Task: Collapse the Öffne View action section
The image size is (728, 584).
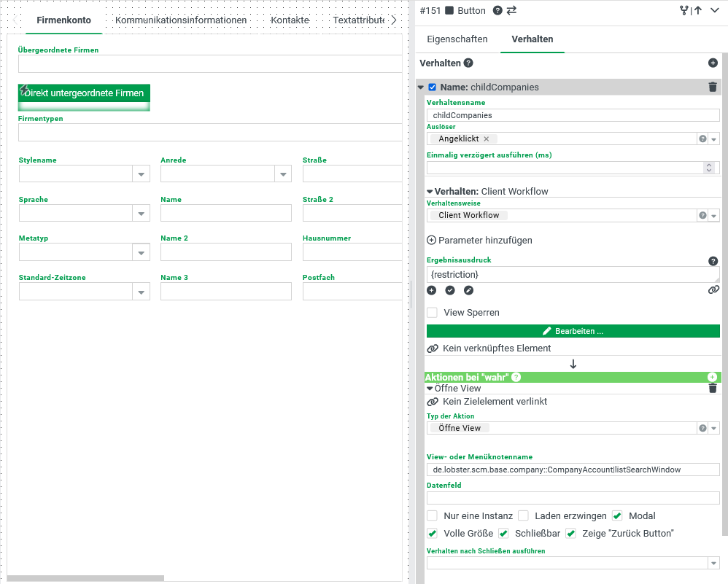Action: [430, 389]
